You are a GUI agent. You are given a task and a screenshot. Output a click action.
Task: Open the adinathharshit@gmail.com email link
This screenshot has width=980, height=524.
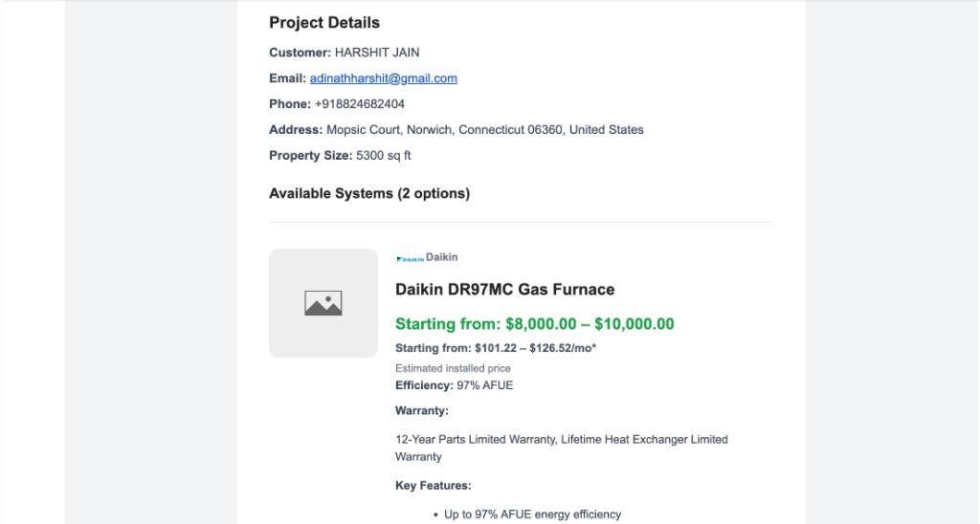pyautogui.click(x=383, y=78)
